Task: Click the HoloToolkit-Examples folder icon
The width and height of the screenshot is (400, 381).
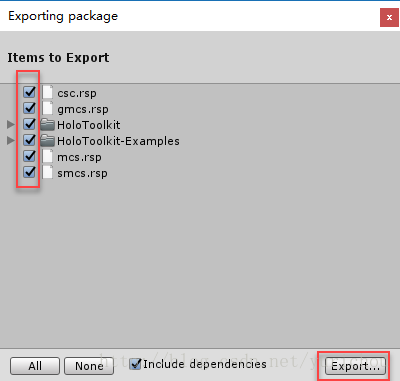Action: coord(47,141)
